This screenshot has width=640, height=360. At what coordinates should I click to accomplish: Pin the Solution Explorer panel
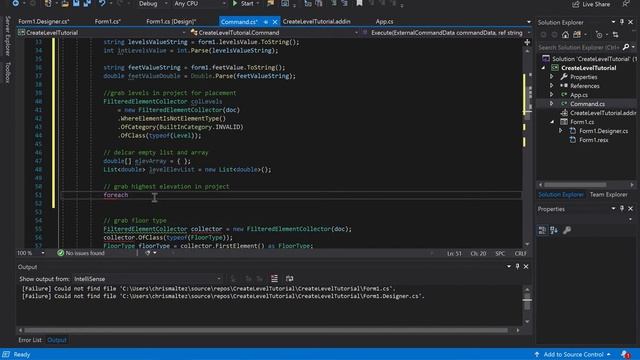(x=622, y=22)
